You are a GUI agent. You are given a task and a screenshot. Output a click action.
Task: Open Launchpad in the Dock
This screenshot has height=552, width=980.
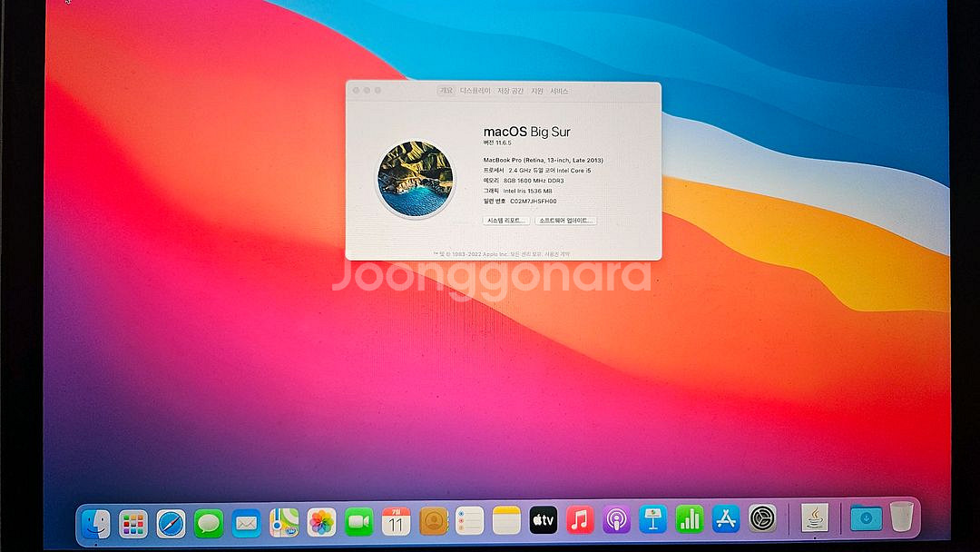tap(133, 523)
